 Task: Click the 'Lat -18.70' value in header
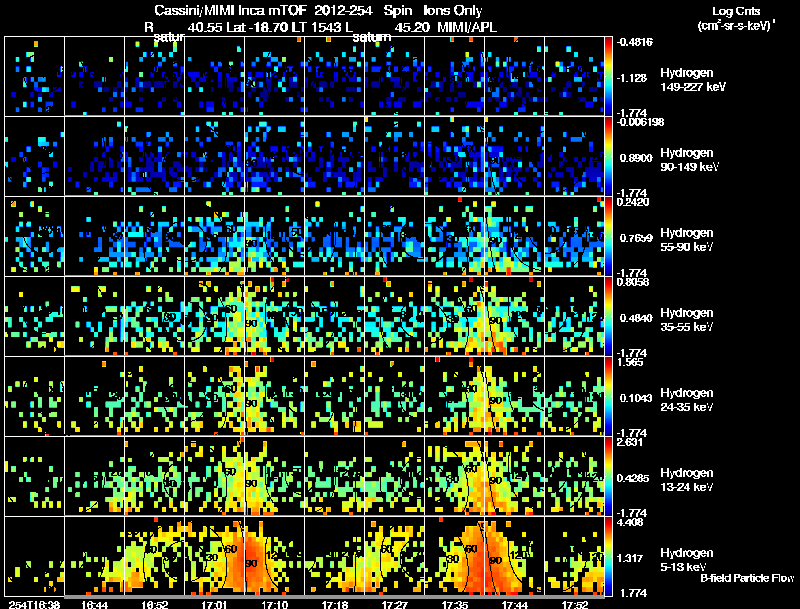pos(255,28)
